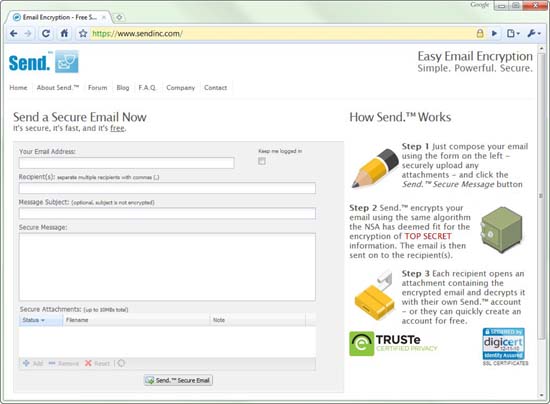Click the TOP SECRET red text
Screen dimensions: 550x404
(x=428, y=236)
